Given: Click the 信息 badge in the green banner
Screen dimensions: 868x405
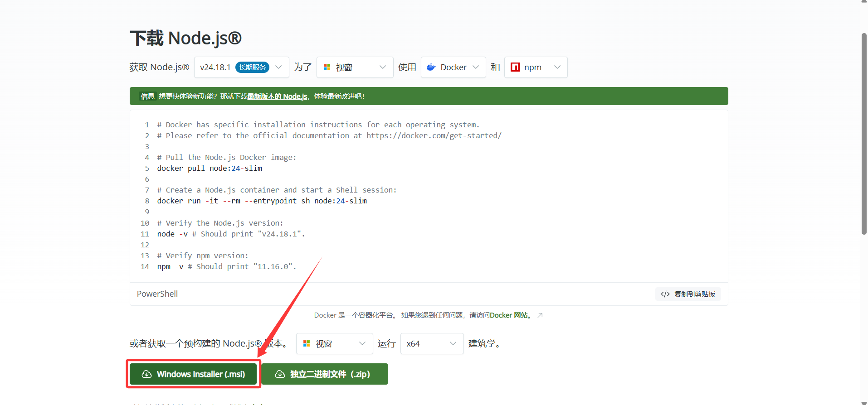Looking at the screenshot, I should pos(147,96).
